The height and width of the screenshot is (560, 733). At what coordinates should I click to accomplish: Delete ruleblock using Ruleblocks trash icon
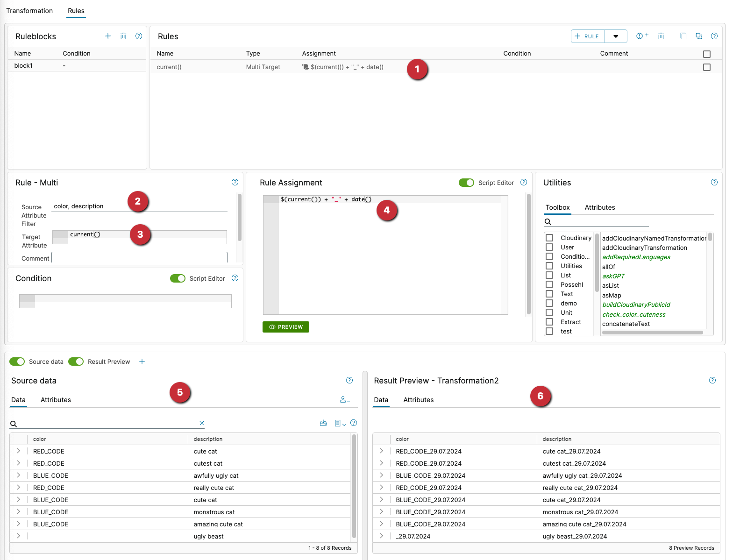tap(123, 36)
